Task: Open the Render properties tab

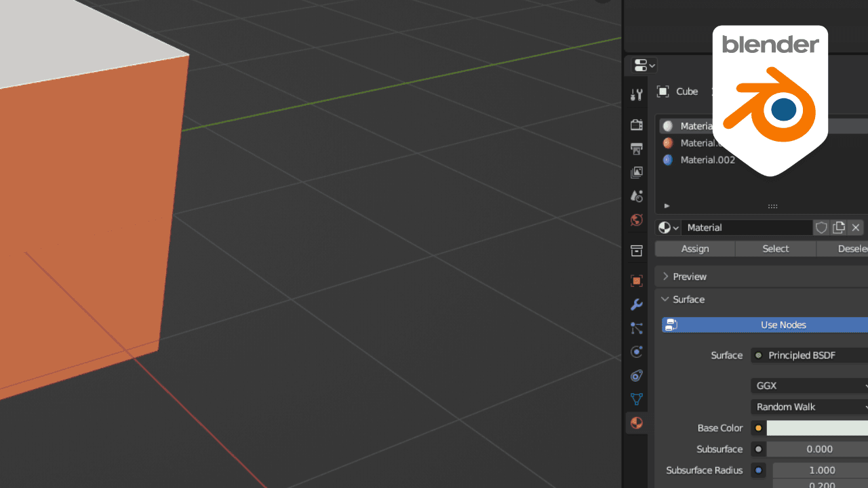Action: (x=636, y=125)
